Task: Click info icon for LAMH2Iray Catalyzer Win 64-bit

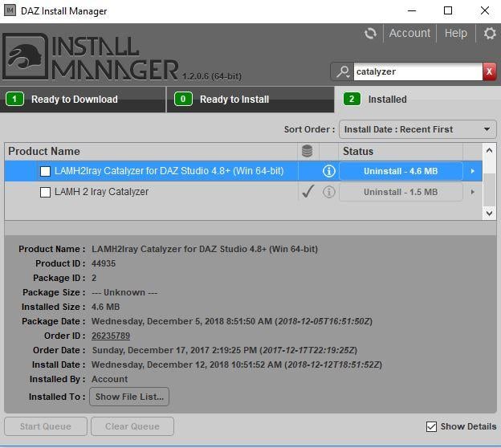Action: (x=329, y=171)
